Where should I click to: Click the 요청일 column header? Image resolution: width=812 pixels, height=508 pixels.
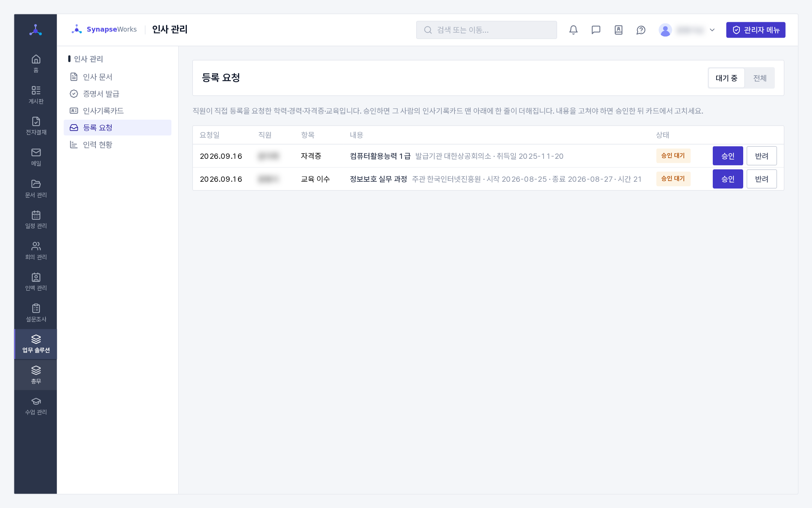pos(209,135)
